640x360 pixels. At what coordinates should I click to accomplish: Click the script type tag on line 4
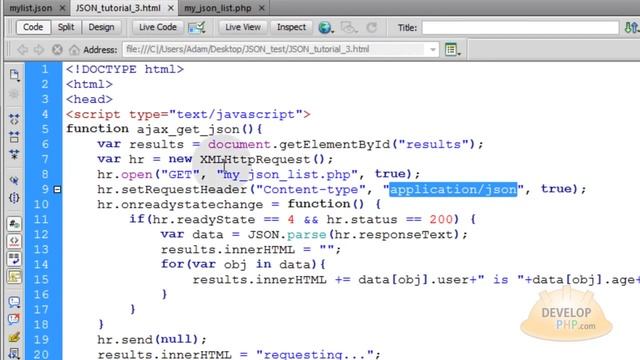[x=188, y=114]
